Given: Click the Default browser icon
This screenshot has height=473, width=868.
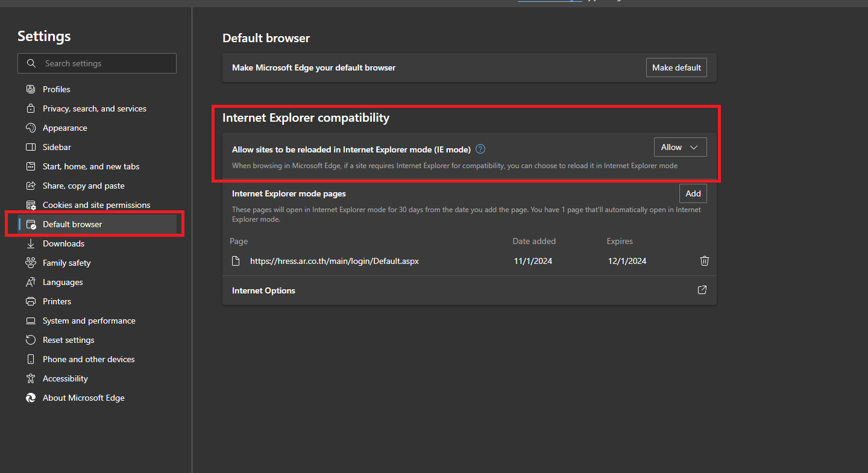Looking at the screenshot, I should click(31, 224).
